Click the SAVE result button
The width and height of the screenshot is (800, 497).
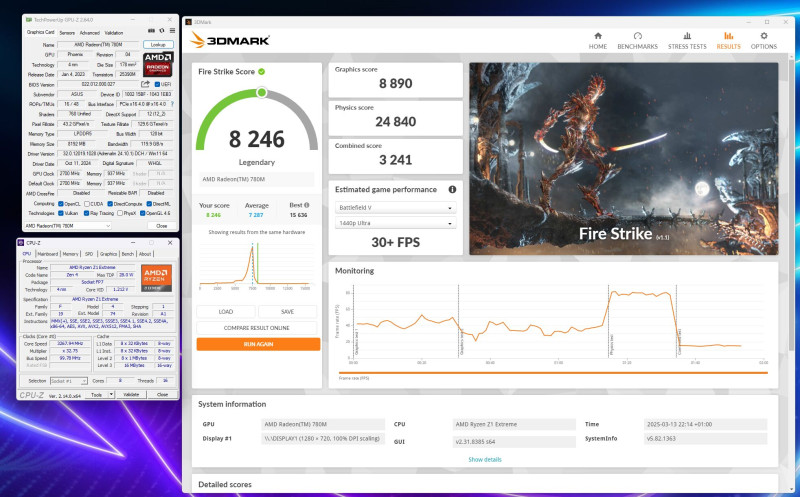[287, 312]
